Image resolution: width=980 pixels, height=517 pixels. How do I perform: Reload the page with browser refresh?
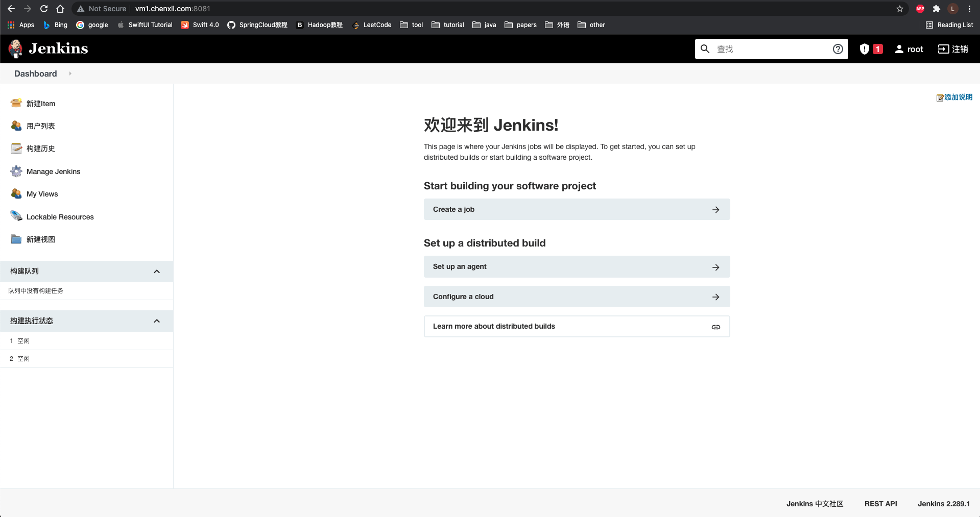click(x=44, y=9)
